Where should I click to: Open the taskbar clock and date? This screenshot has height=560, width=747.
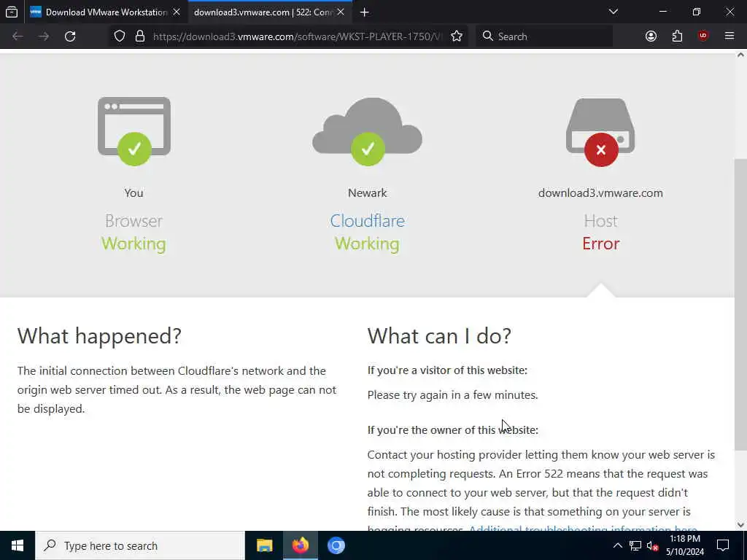click(x=684, y=545)
